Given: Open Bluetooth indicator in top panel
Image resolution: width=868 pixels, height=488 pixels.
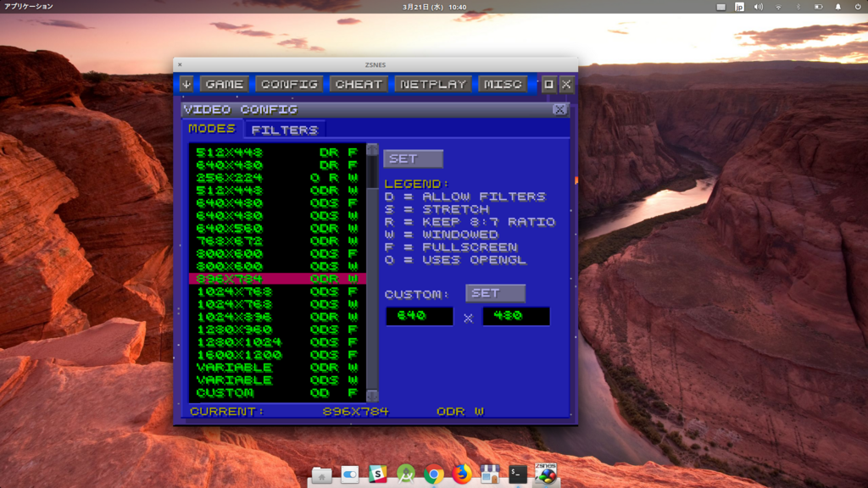Looking at the screenshot, I should pyautogui.click(x=798, y=7).
